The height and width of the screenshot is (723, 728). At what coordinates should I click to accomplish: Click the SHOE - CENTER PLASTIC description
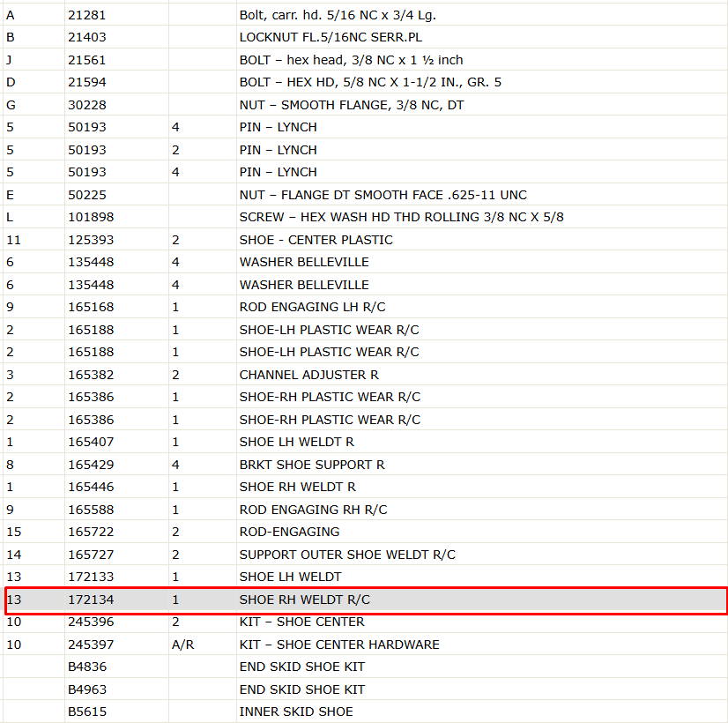tap(316, 240)
